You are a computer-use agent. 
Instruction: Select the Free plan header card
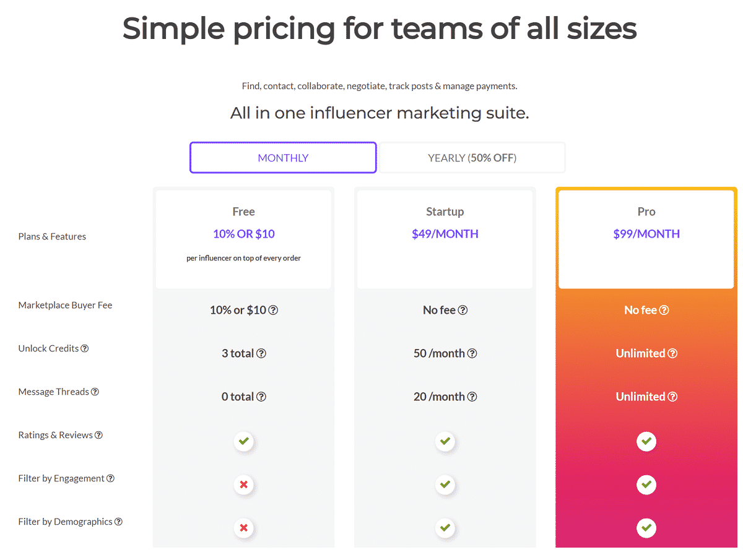243,239
